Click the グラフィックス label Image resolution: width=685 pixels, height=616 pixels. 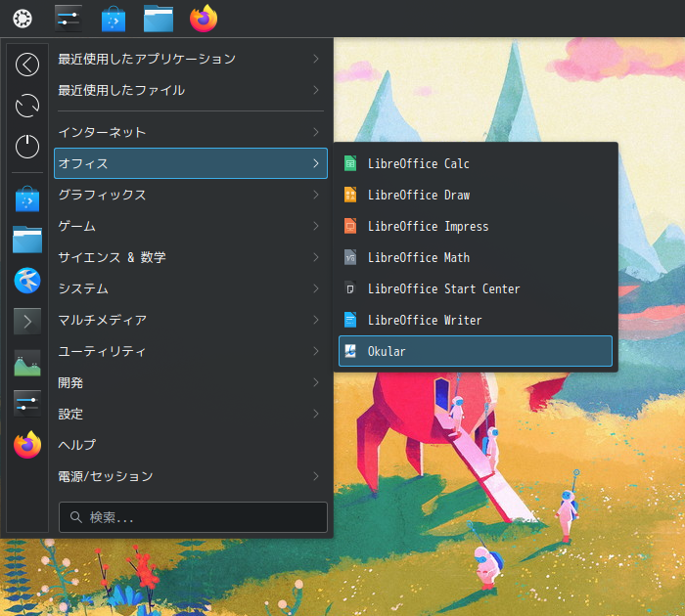click(102, 195)
